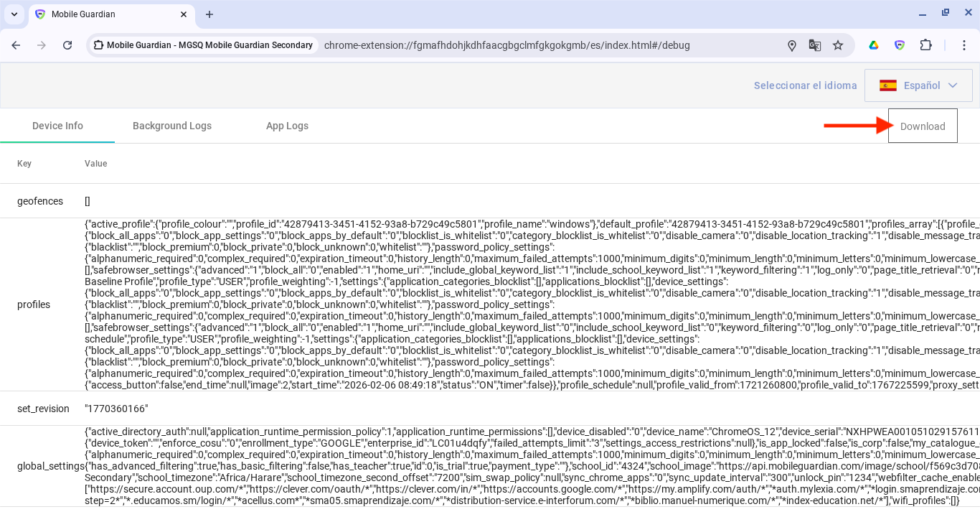Click the Mobile Guardian shield extension icon

(900, 45)
